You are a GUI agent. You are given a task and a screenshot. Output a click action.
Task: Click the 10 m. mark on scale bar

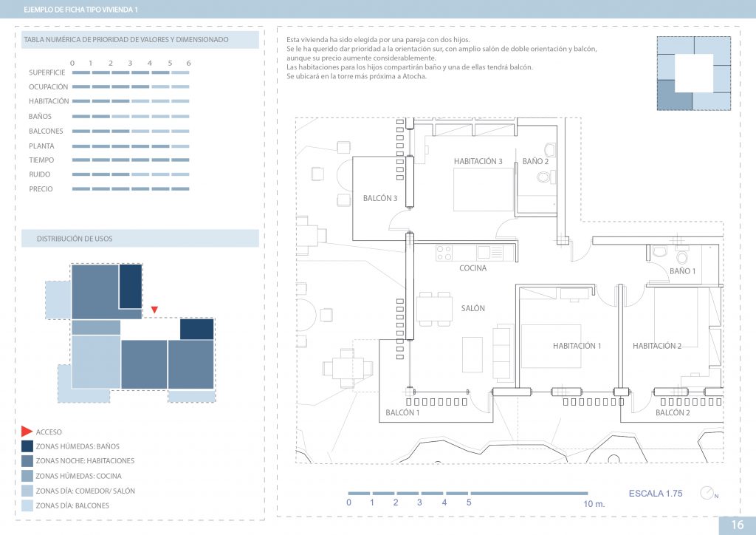pos(594,502)
